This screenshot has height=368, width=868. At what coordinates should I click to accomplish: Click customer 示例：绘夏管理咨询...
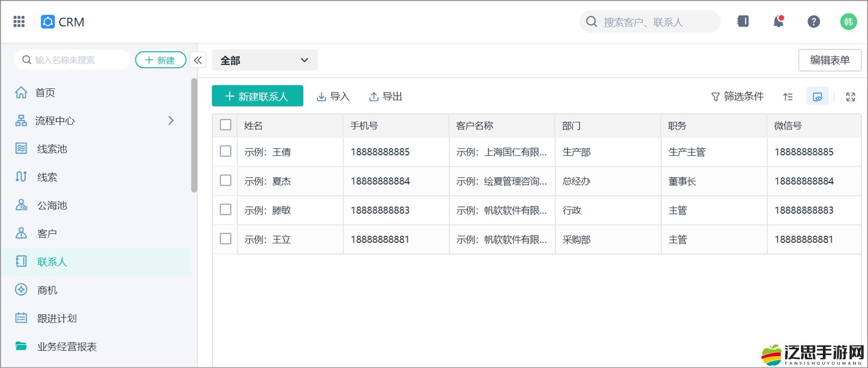point(501,181)
